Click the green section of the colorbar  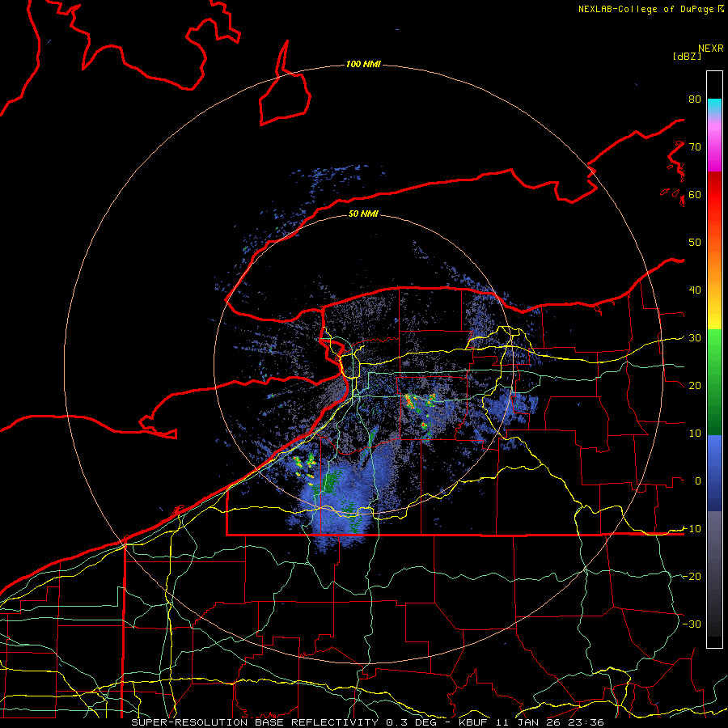pos(714,382)
